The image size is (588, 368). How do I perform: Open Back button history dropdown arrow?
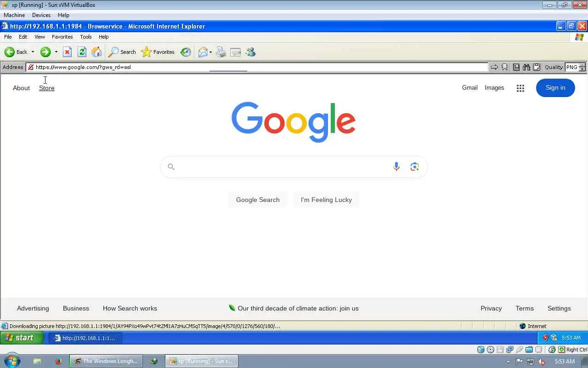(33, 52)
